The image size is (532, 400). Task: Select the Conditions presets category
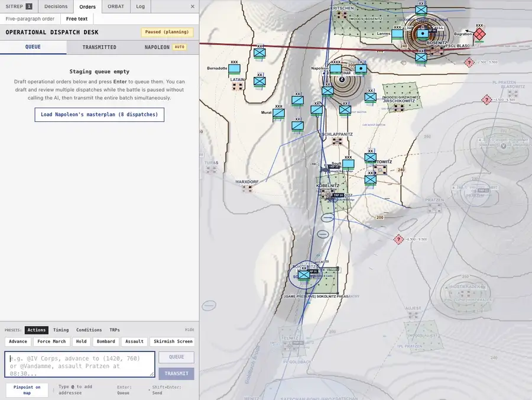89,330
